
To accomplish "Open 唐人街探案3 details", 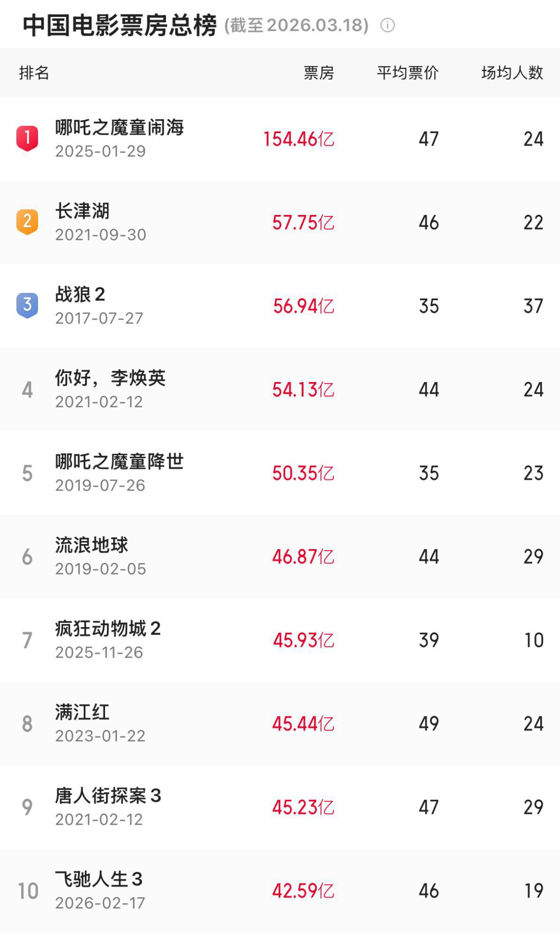I will 108,796.
